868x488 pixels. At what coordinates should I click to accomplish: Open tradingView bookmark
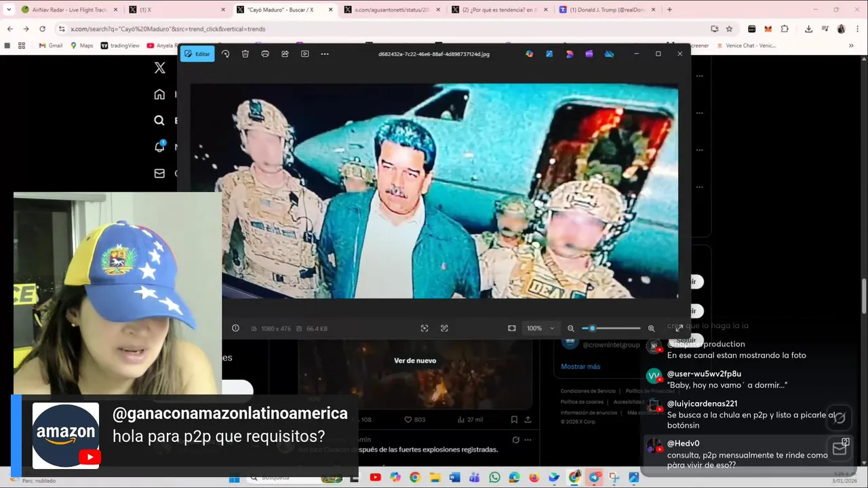(120, 45)
